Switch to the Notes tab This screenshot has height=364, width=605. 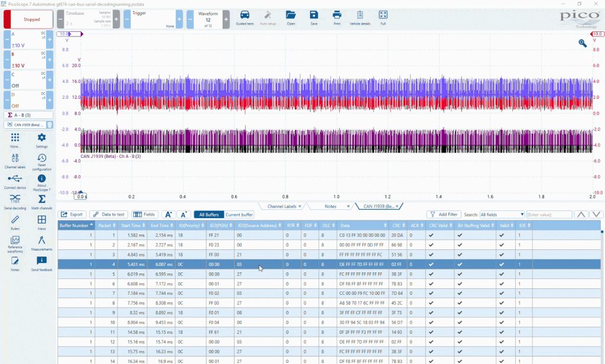click(330, 206)
